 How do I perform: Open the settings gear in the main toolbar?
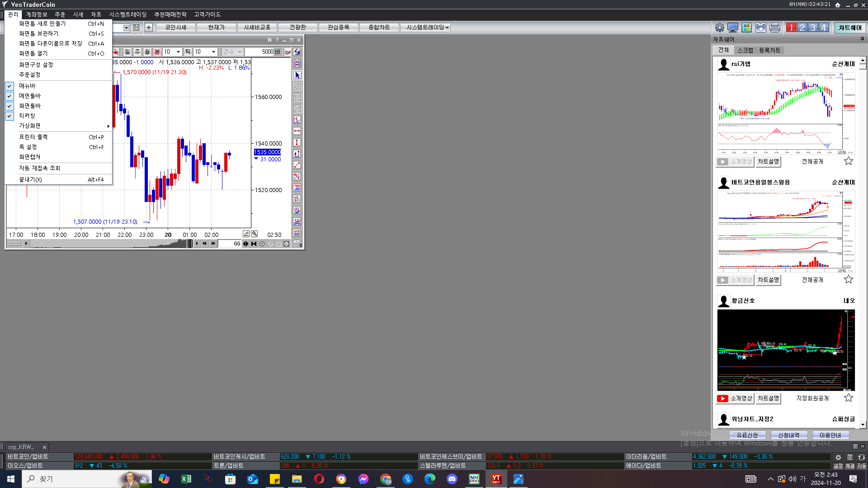point(719,28)
